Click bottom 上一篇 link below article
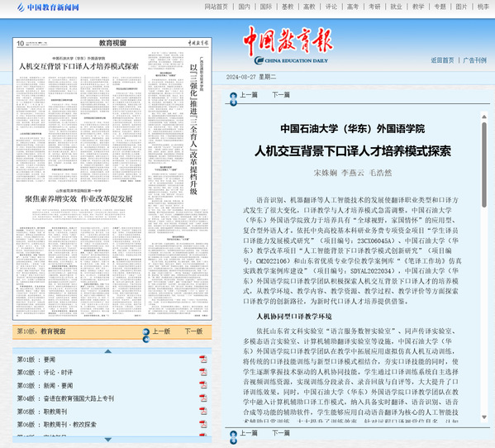 click(x=249, y=433)
